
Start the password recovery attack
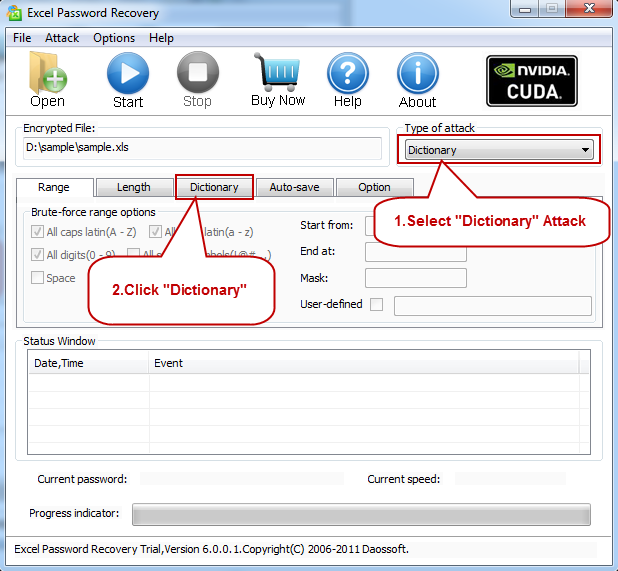point(128,80)
